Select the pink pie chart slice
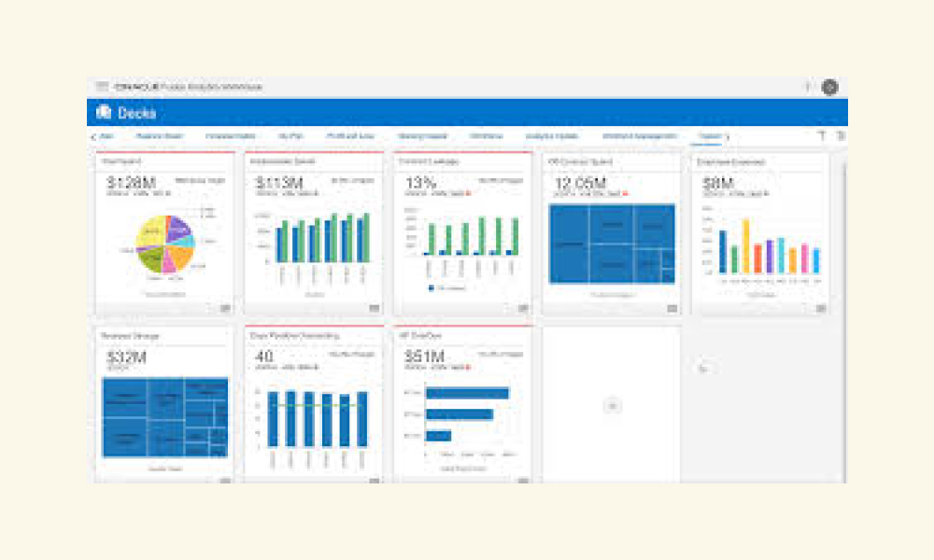The height and width of the screenshot is (560, 934). (x=169, y=262)
